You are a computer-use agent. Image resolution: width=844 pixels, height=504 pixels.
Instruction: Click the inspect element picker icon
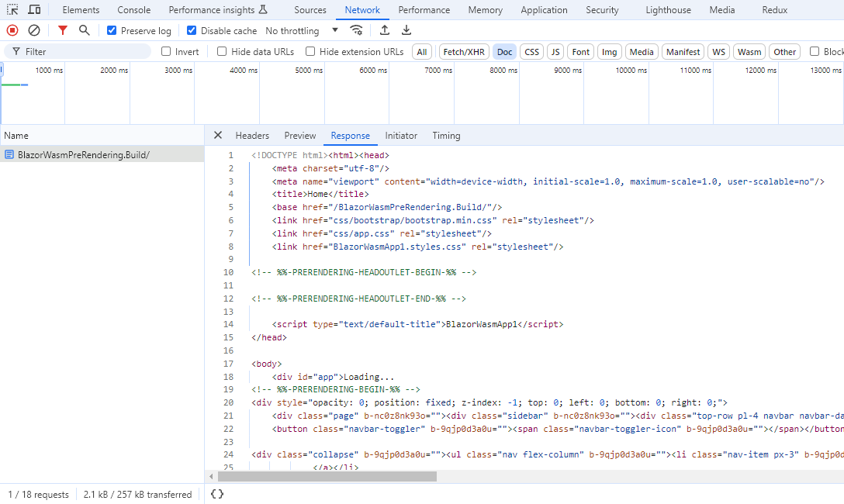coord(13,10)
